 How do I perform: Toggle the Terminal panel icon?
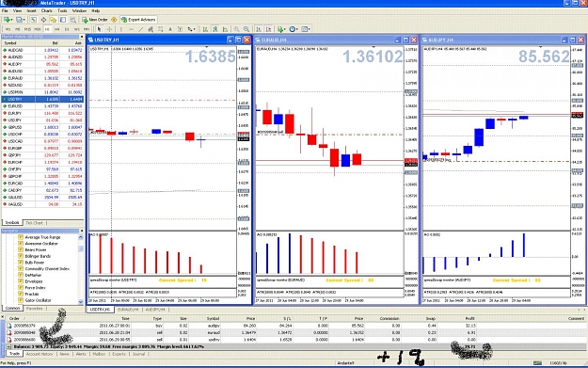(63, 20)
